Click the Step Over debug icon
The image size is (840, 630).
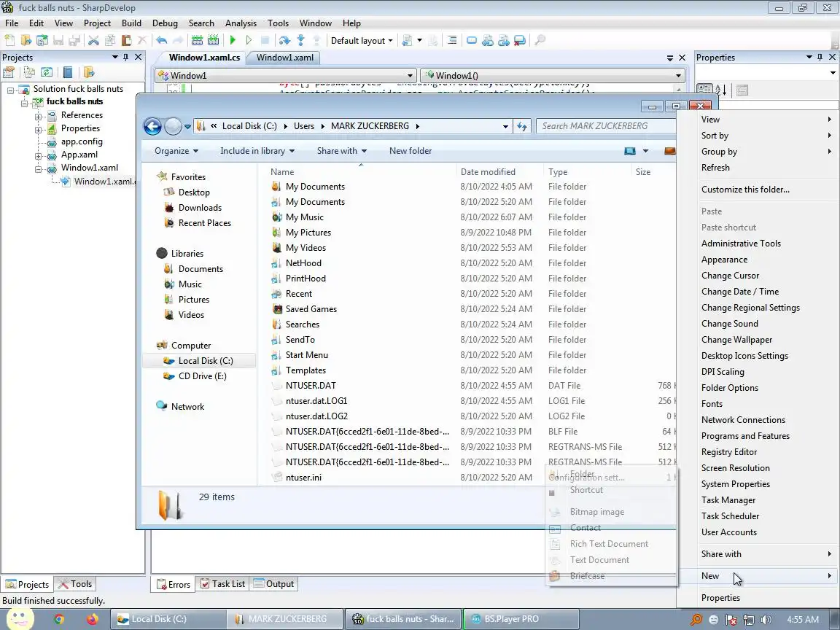tap(284, 40)
